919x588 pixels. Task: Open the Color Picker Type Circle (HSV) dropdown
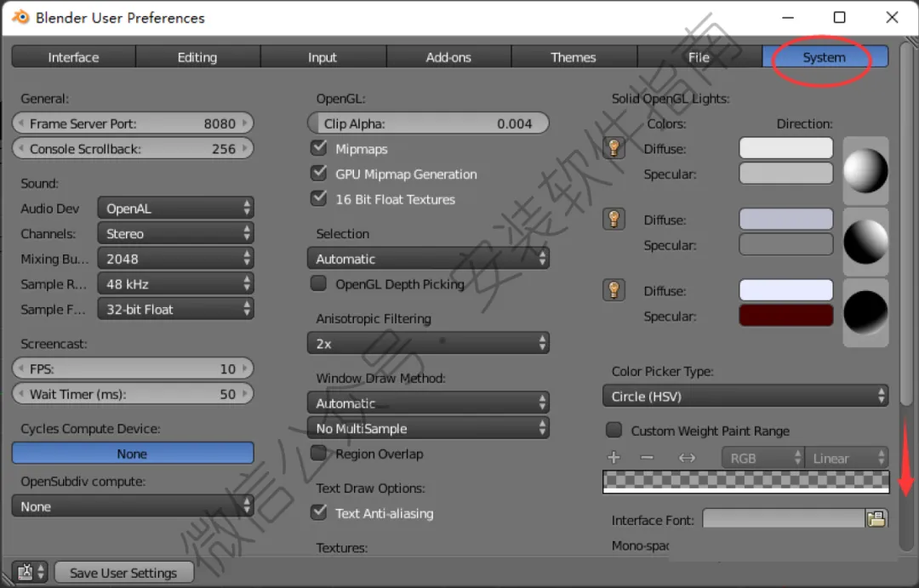point(745,397)
